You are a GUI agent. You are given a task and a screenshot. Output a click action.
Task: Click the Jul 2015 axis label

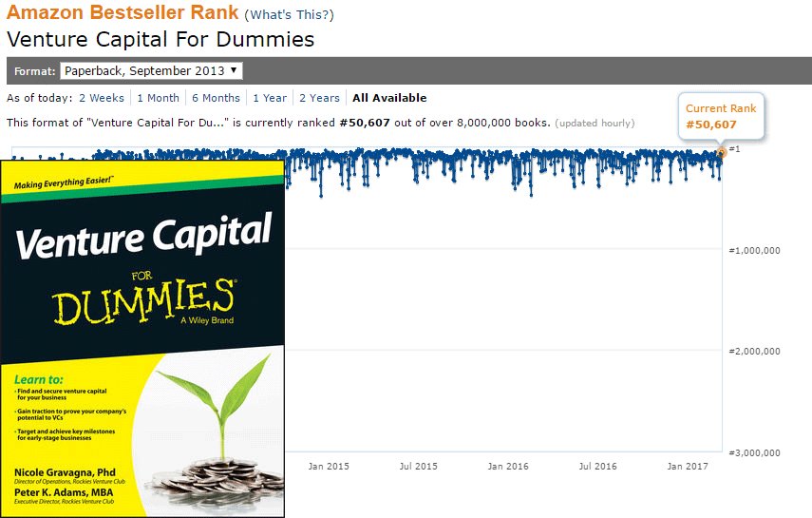(x=419, y=466)
